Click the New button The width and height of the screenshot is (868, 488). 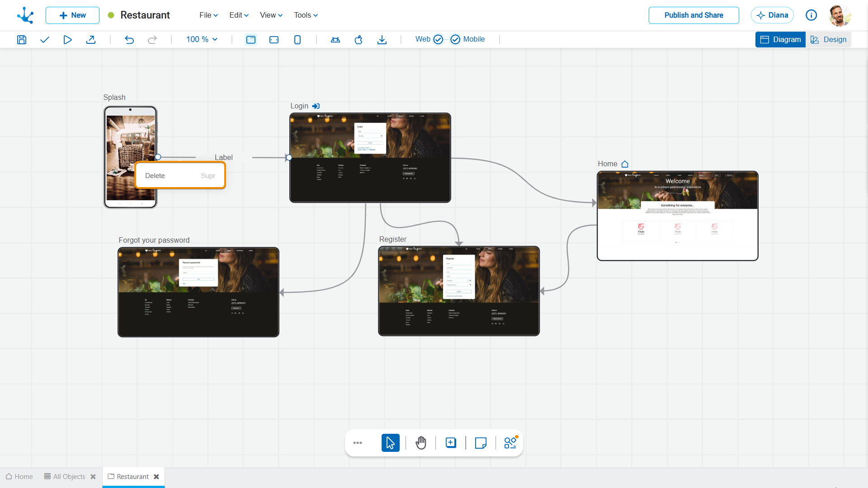pyautogui.click(x=72, y=15)
